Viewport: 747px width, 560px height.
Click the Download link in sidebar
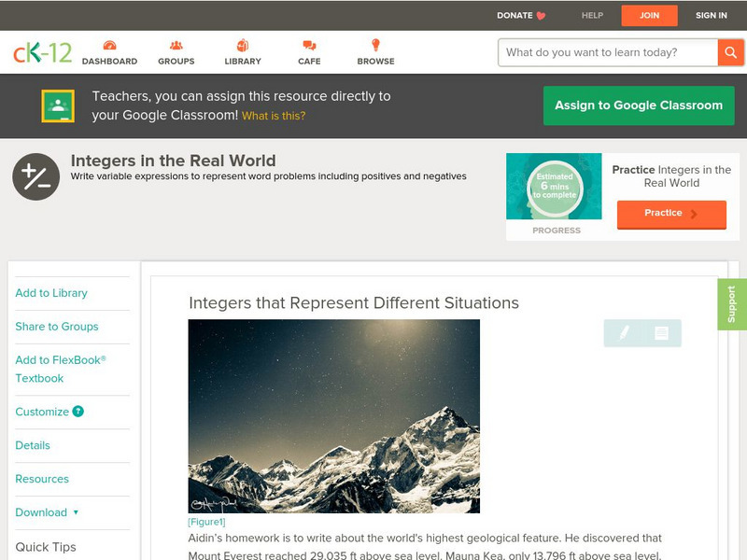(41, 512)
